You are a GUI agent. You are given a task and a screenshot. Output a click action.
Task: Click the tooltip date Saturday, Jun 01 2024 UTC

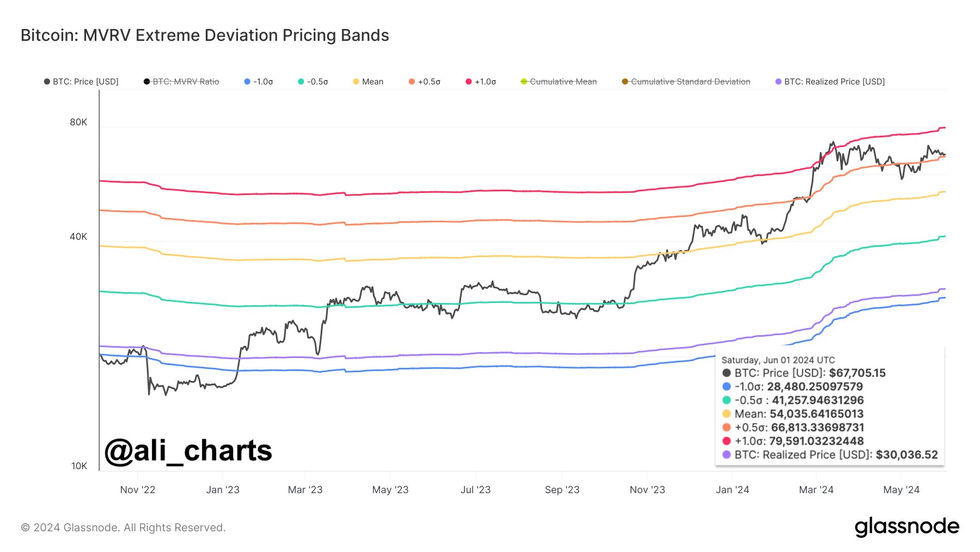pyautogui.click(x=778, y=360)
